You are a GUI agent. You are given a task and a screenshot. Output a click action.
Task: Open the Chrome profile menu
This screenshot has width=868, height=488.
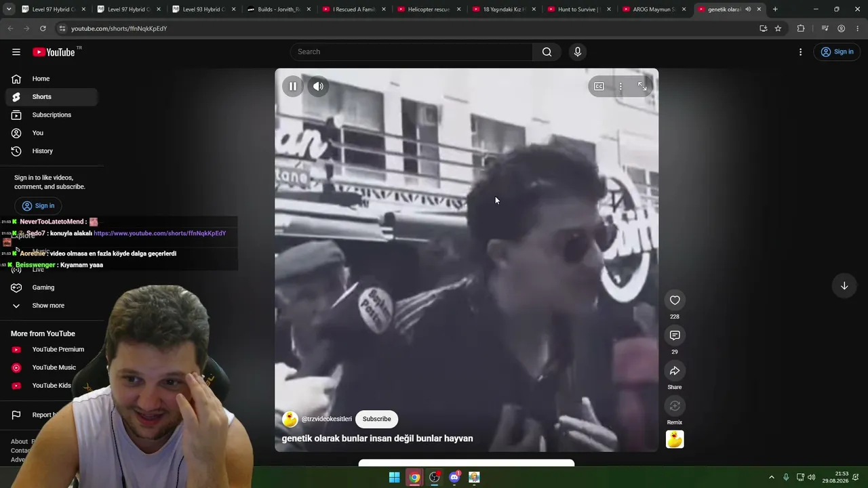[841, 28]
